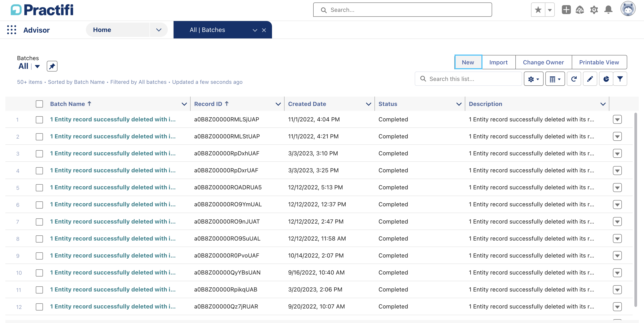Select checkbox for row 12
Viewport: 644px width, 323px height.
click(39, 307)
